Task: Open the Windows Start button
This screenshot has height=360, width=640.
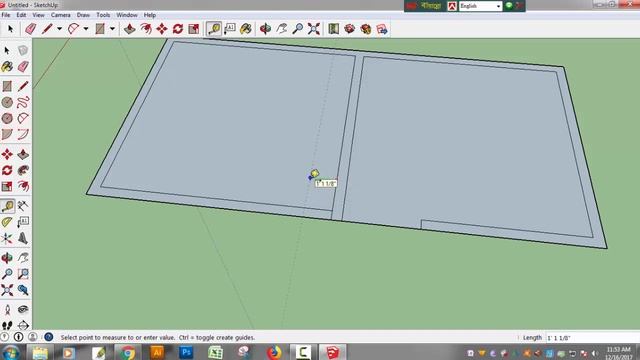Action: tap(11, 352)
